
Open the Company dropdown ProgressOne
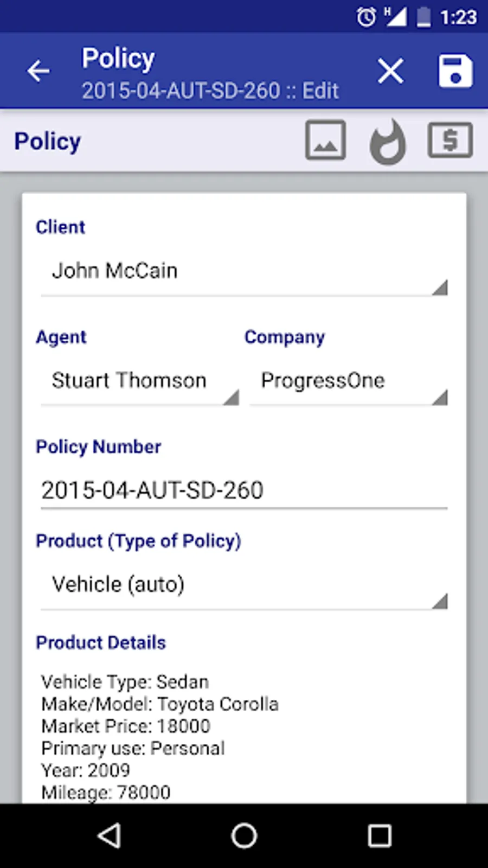click(348, 381)
